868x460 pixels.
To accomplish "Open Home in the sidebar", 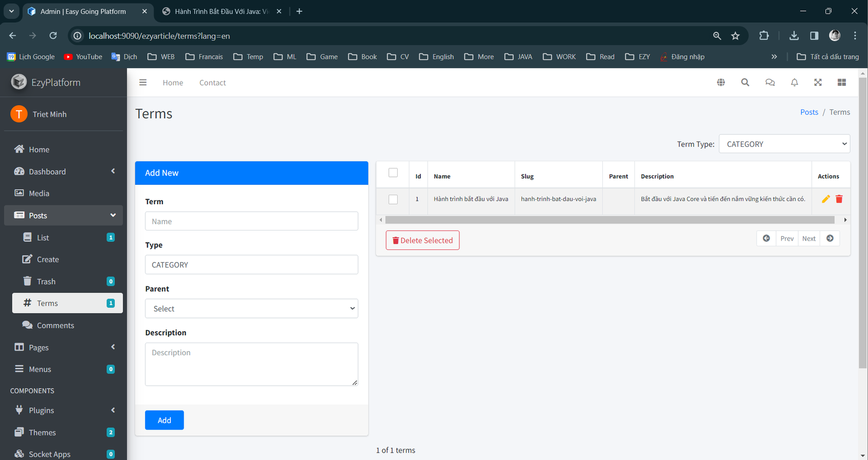I will pyautogui.click(x=63, y=149).
